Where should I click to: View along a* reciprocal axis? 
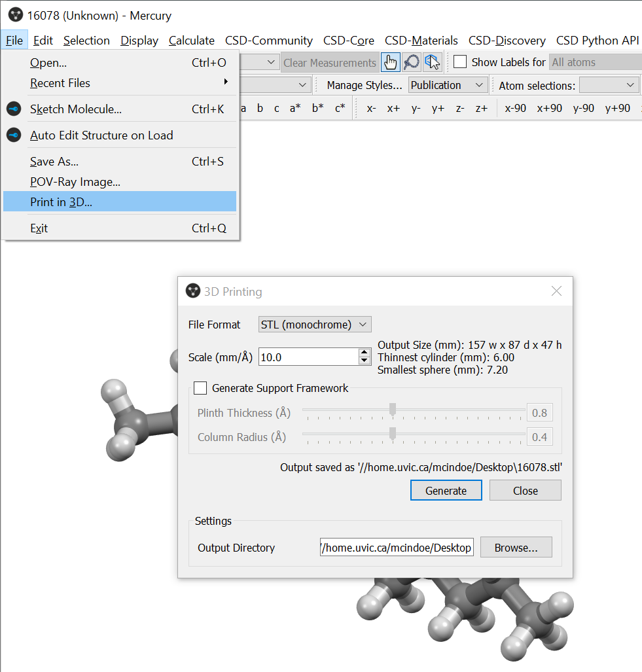295,108
